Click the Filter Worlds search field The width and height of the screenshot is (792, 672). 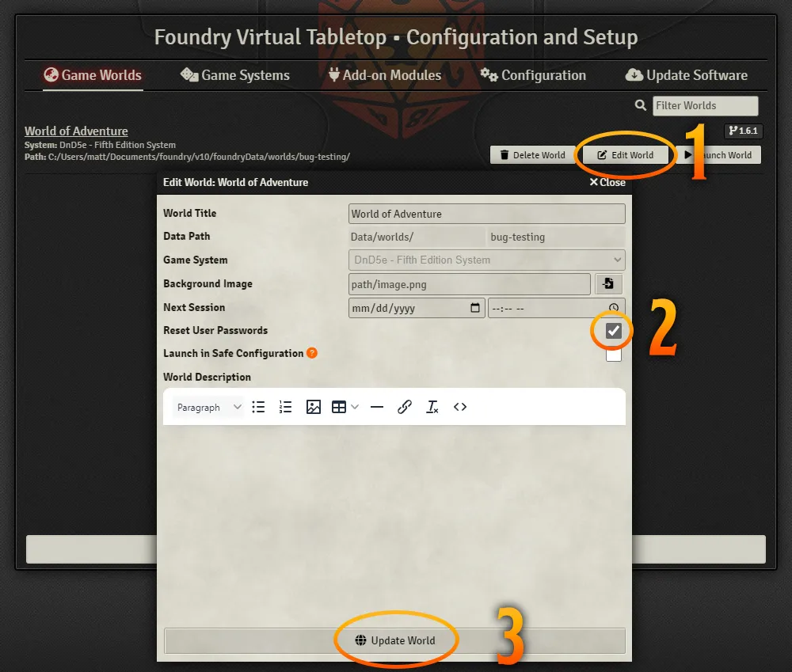[705, 105]
